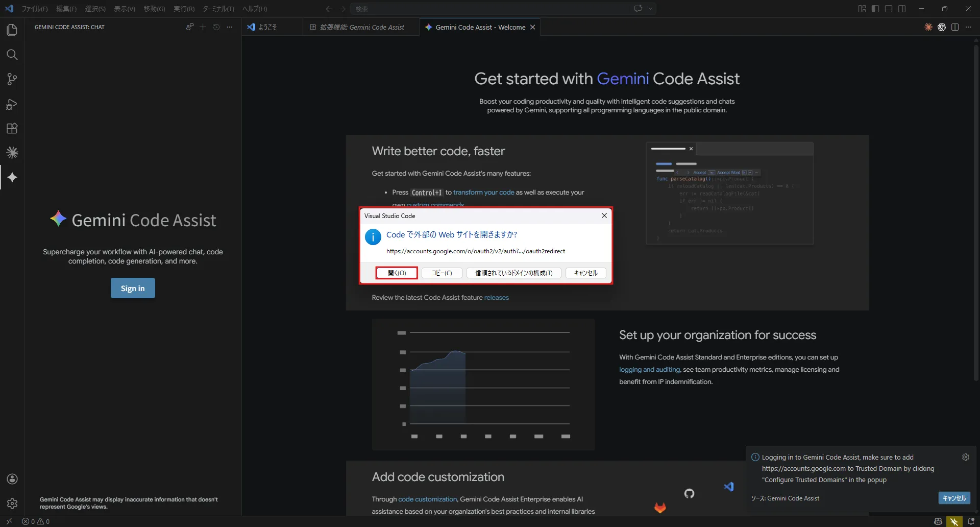
Task: Open the Run and Debug view
Action: pyautogui.click(x=12, y=104)
